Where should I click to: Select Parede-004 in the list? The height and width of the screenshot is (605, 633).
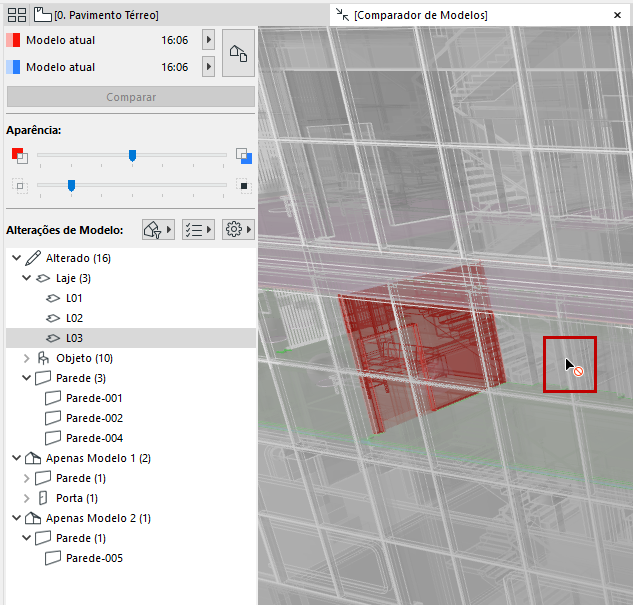tap(131, 438)
